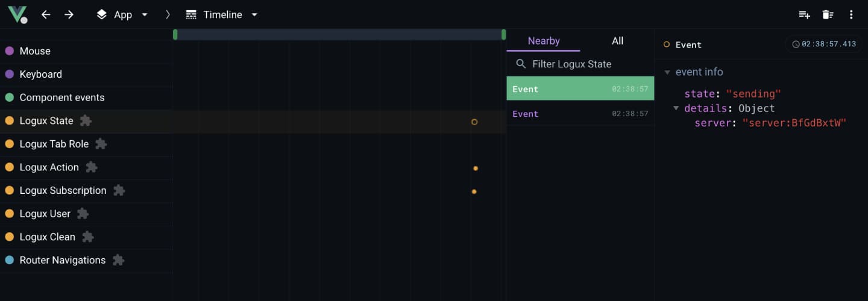Click plugin puzzle icon beside Logux User

click(x=83, y=214)
